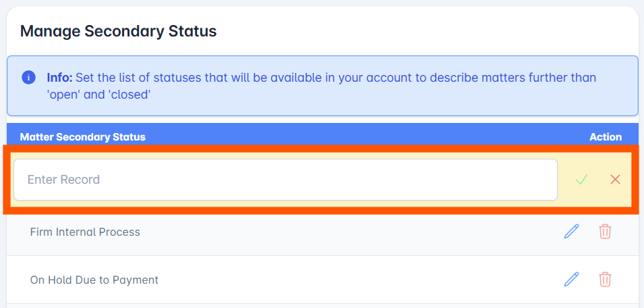Delete On Hold Due to Payment status
The image size is (644, 308).
pos(605,280)
